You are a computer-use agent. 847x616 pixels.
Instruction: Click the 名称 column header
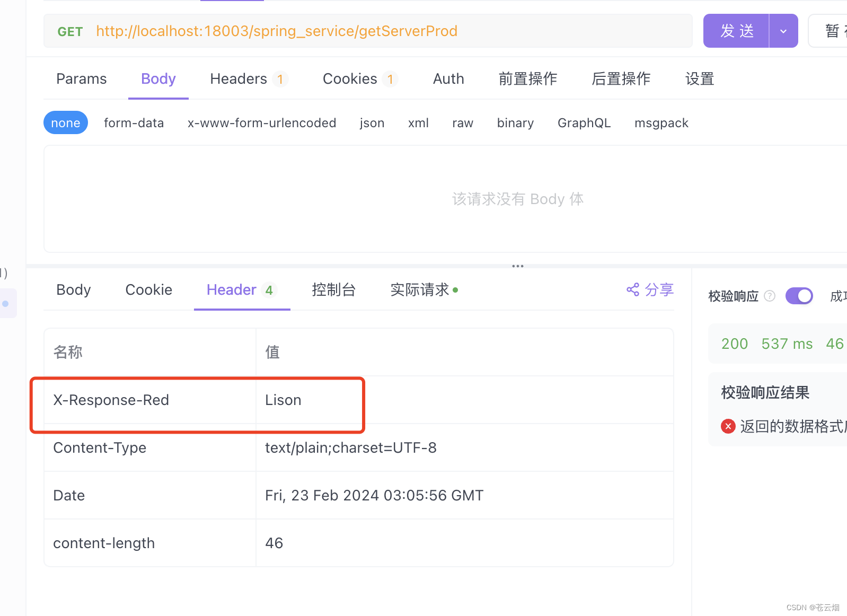[x=68, y=352]
